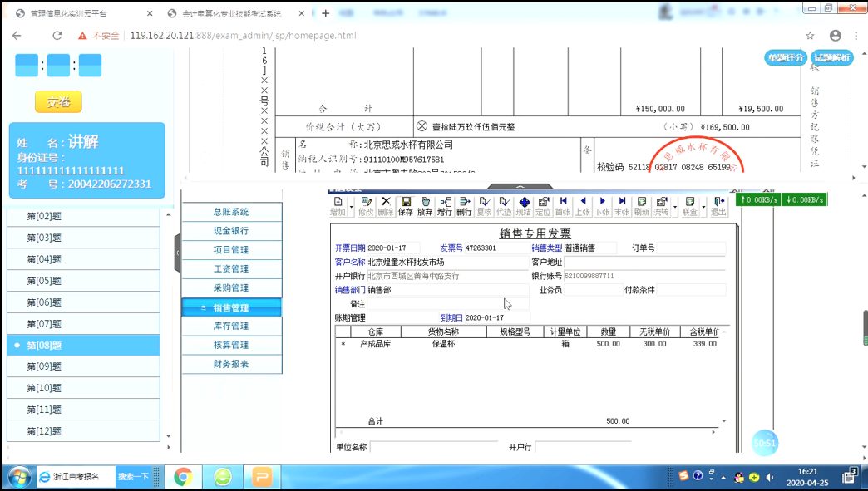Click the 到期日 date field
This screenshot has width=868, height=491.
(x=496, y=318)
